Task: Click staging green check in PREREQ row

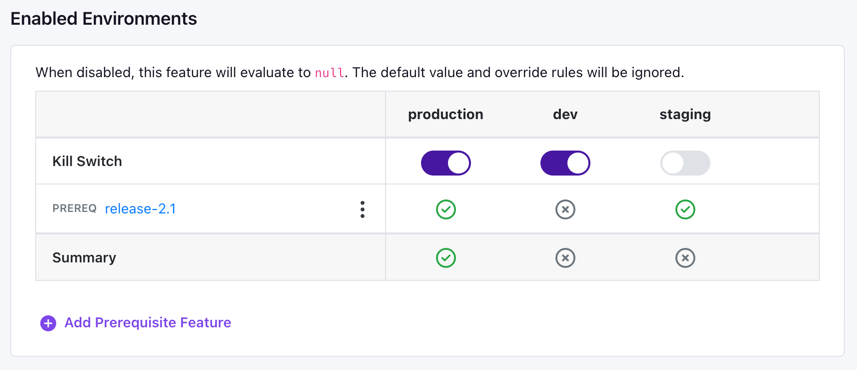Action: pos(685,209)
